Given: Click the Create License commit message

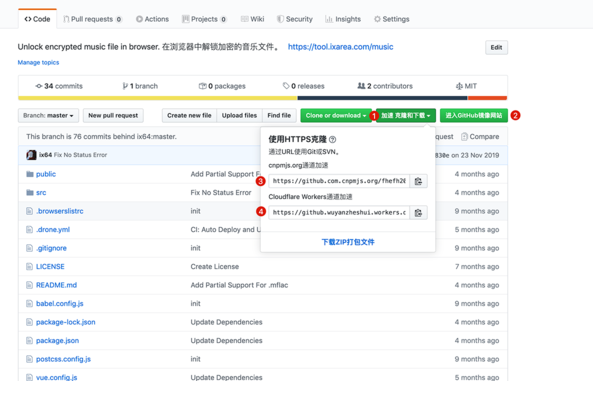Looking at the screenshot, I should tap(215, 267).
